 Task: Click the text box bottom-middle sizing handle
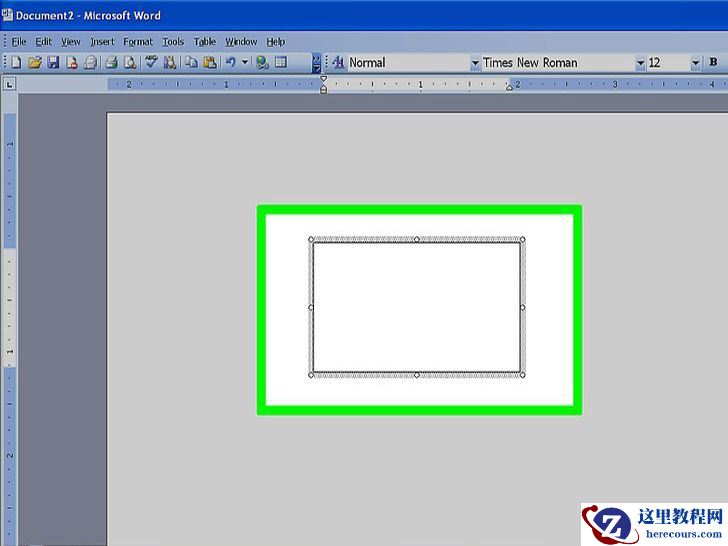(x=416, y=375)
